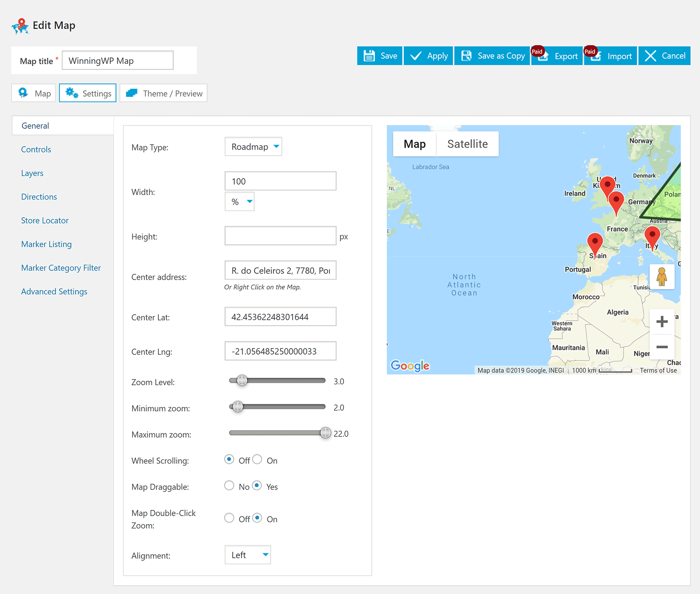
Task: Click the Theme / Preview tab icon
Action: coord(132,93)
